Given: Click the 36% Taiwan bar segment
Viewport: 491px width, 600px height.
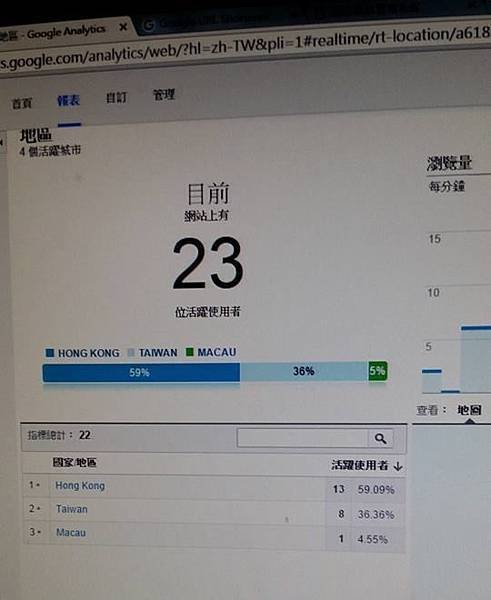Looking at the screenshot, I should tap(304, 371).
